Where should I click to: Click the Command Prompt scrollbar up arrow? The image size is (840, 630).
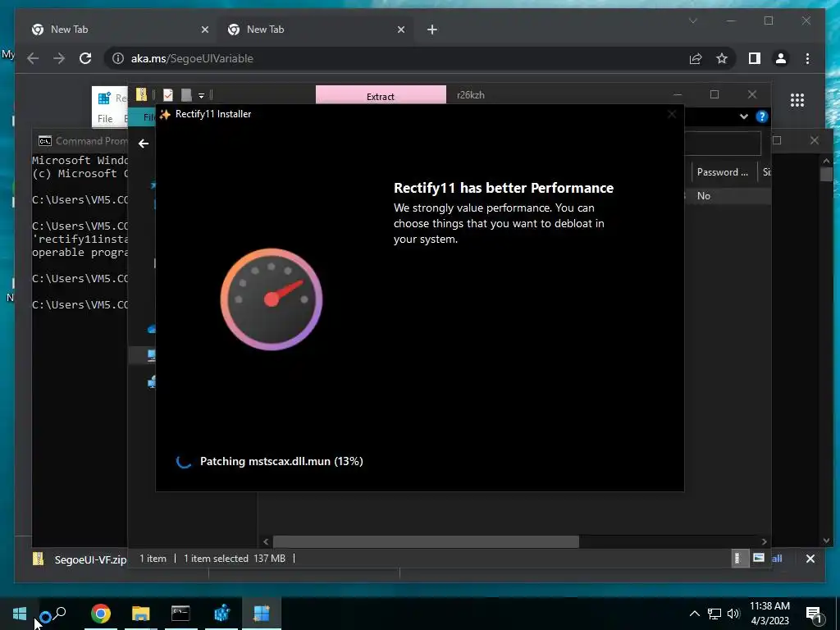coord(826,161)
